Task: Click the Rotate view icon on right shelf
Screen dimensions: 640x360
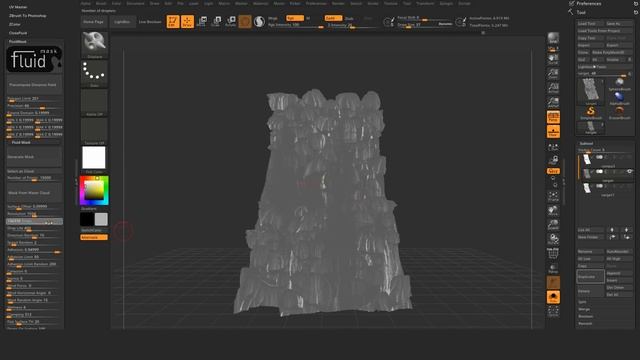Action: click(x=553, y=239)
